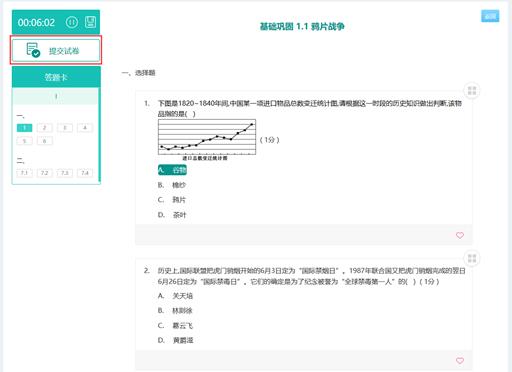Select option C 鸦片 for question 1
The width and height of the screenshot is (512, 372).
(172, 200)
